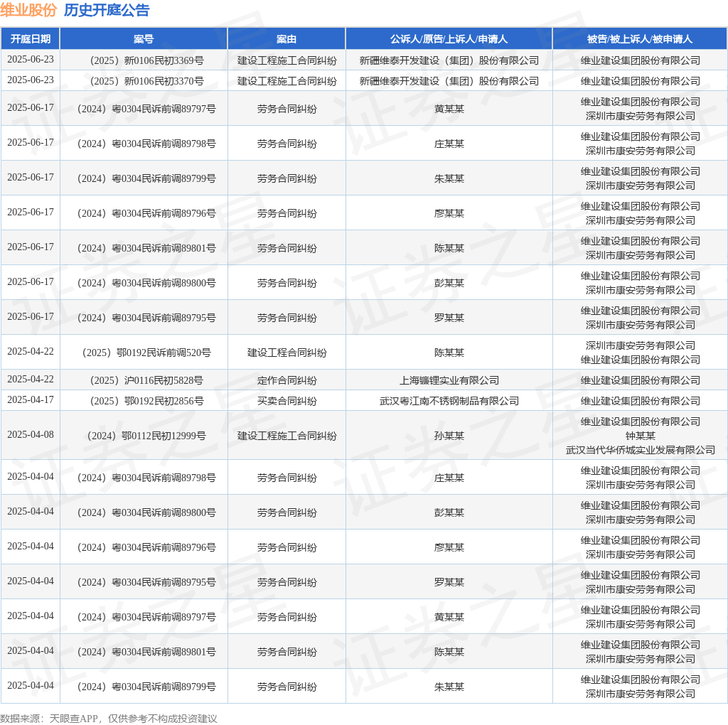Viewport: 728px width, 725px height.
Task: Click 罗某某 in the 2025-06-17 row
Action: [x=449, y=318]
